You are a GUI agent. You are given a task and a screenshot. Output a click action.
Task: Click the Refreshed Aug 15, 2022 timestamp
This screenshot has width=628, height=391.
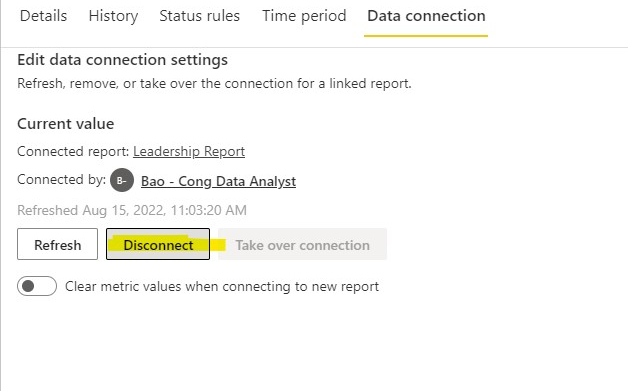132,210
